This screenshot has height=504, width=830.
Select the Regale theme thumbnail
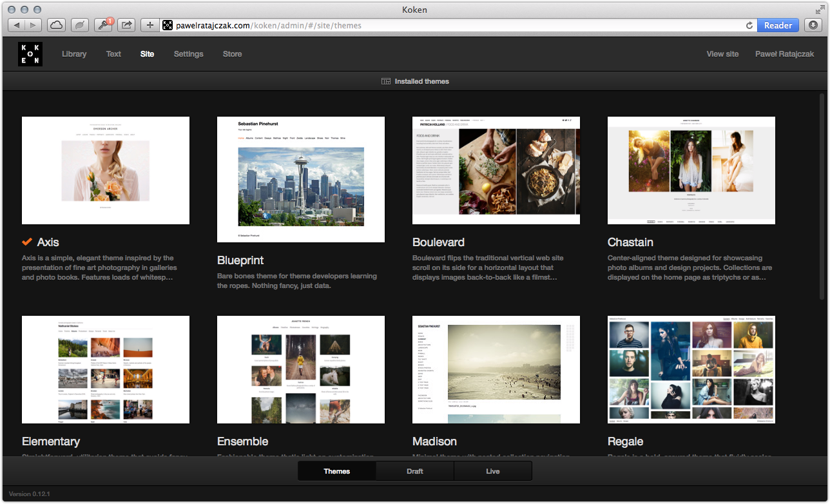(691, 369)
